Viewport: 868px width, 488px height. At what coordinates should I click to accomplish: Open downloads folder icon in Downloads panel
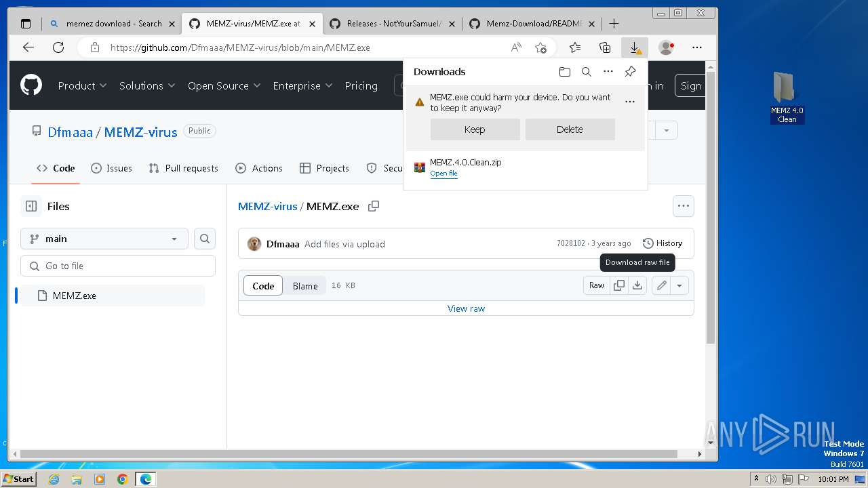tap(564, 72)
